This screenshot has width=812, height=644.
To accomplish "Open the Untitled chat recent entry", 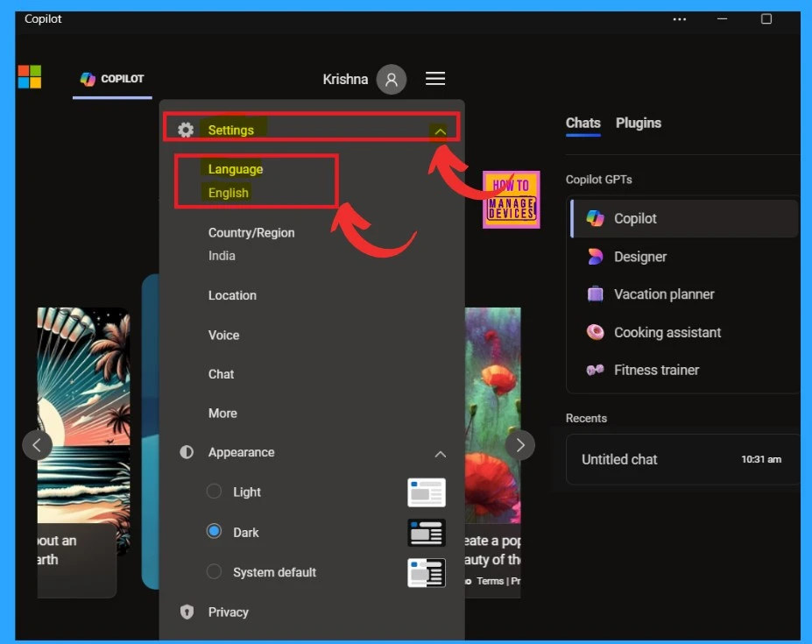I will click(x=682, y=459).
